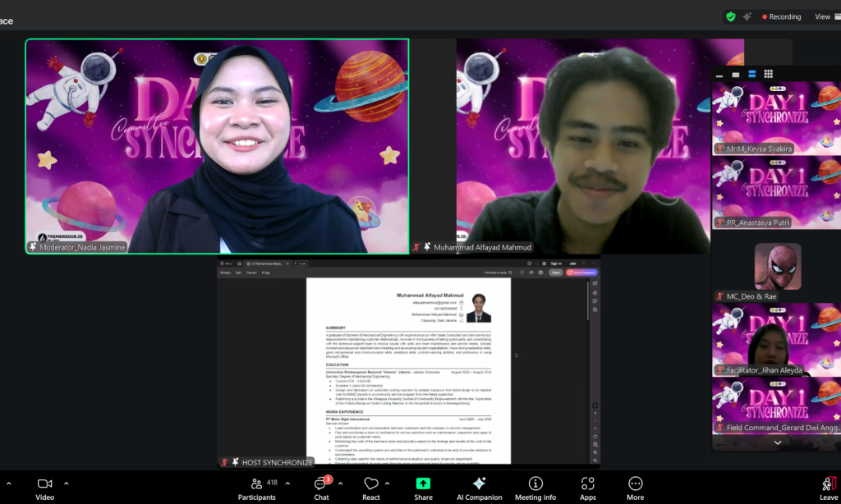Screen dimensions: 841x504
Task: Click the Muhammad Alfayad Mahmud name label
Action: pos(482,247)
